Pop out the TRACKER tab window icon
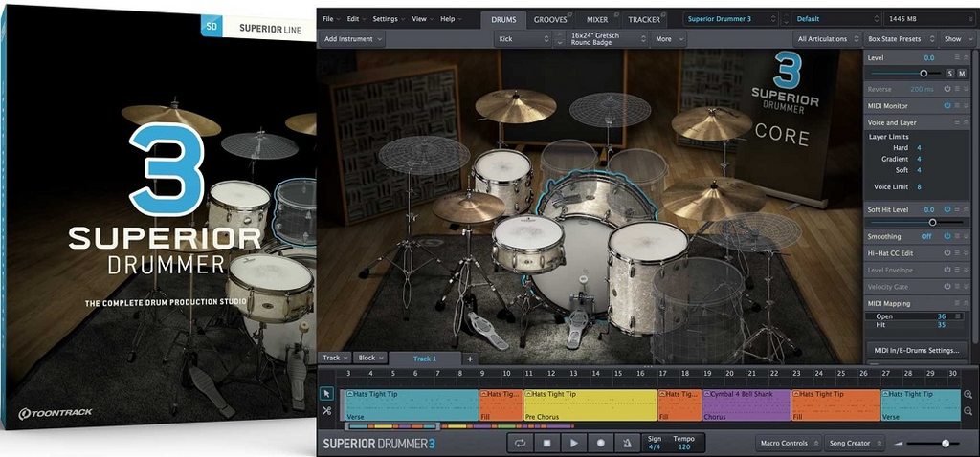Image resolution: width=980 pixels, height=457 pixels. coord(664,14)
